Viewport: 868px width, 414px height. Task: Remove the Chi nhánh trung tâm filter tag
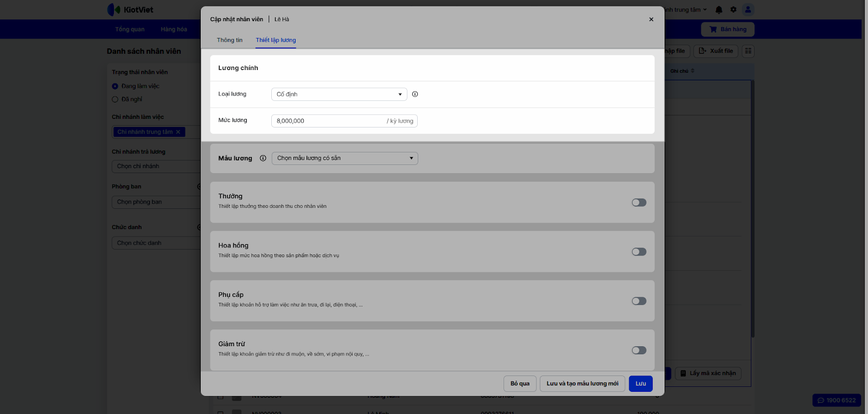[178, 132]
